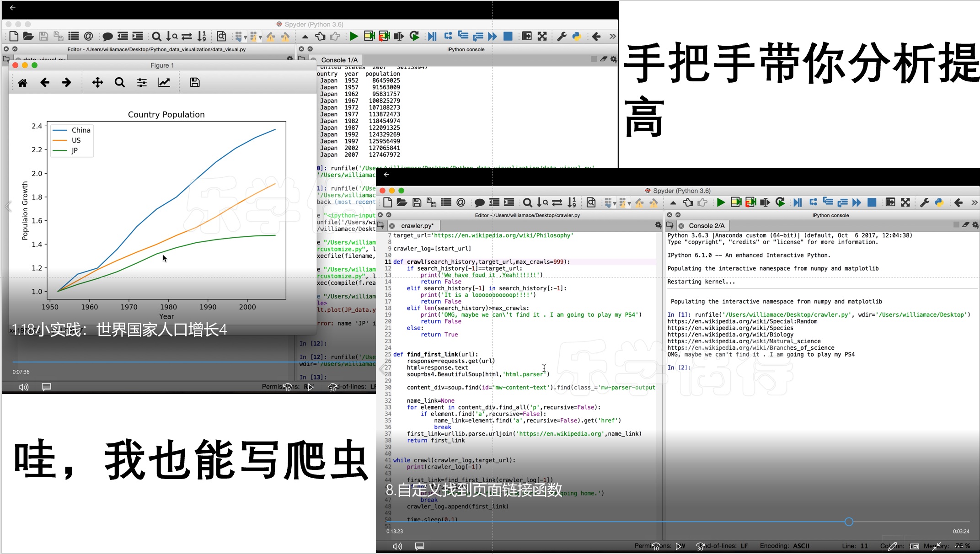Go back with arrow above population video

coord(12,8)
